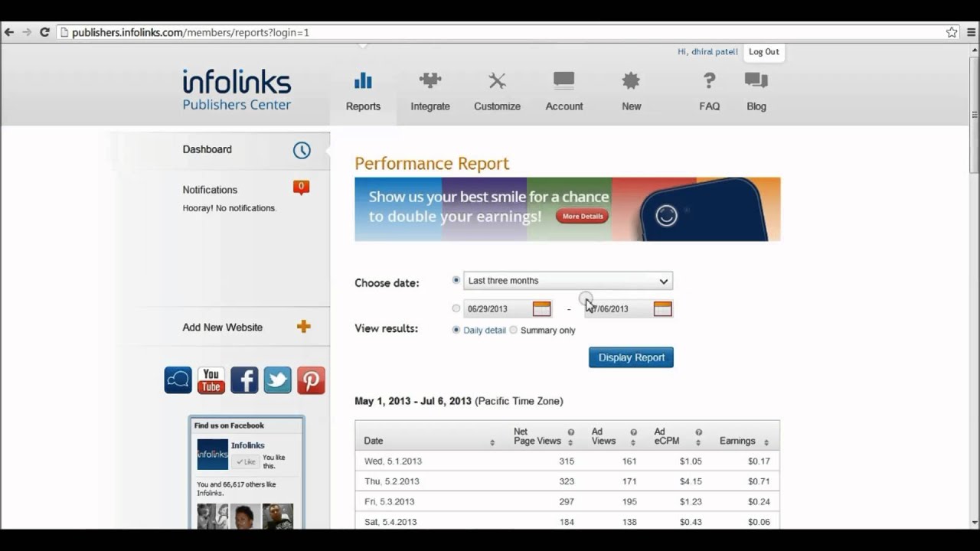Open the Add New Website sidebar item
Image resolution: width=980 pixels, height=551 pixels.
[222, 327]
